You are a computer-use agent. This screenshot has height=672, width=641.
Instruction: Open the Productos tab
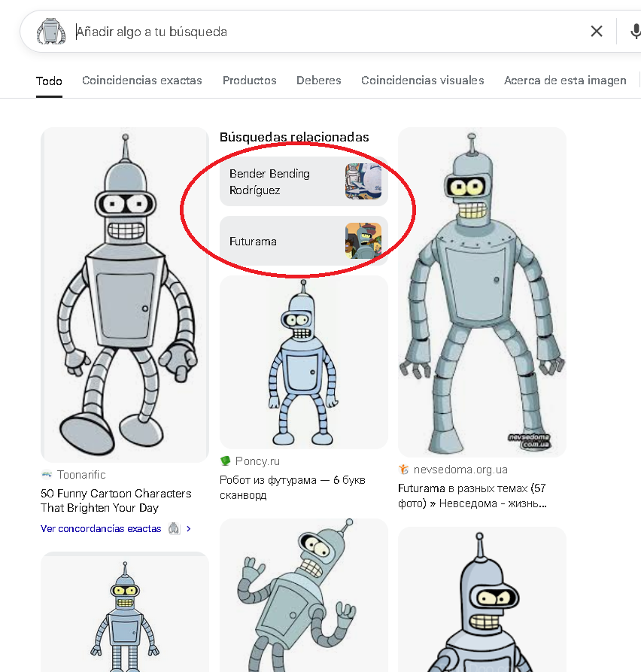249,80
